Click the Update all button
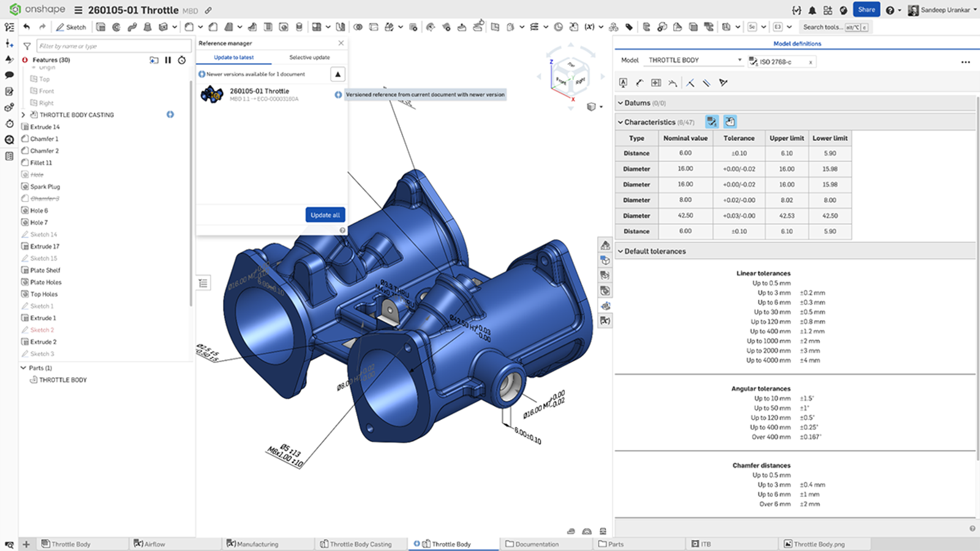 325,214
